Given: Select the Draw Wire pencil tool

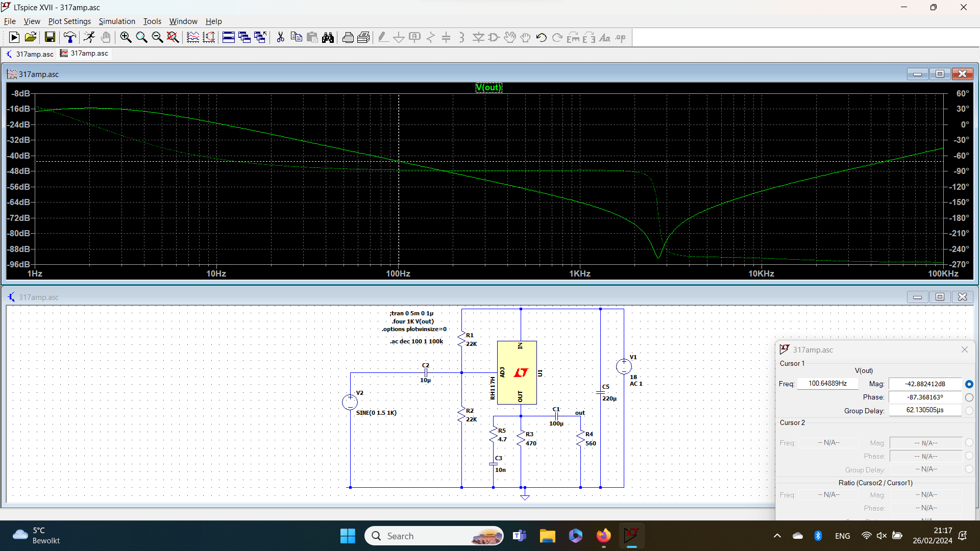Looking at the screenshot, I should 383,37.
